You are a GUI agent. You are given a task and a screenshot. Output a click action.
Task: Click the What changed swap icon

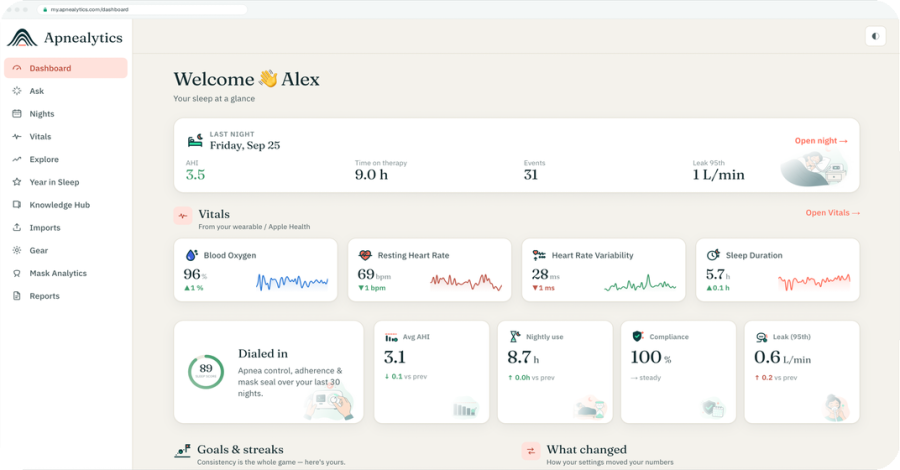(531, 451)
